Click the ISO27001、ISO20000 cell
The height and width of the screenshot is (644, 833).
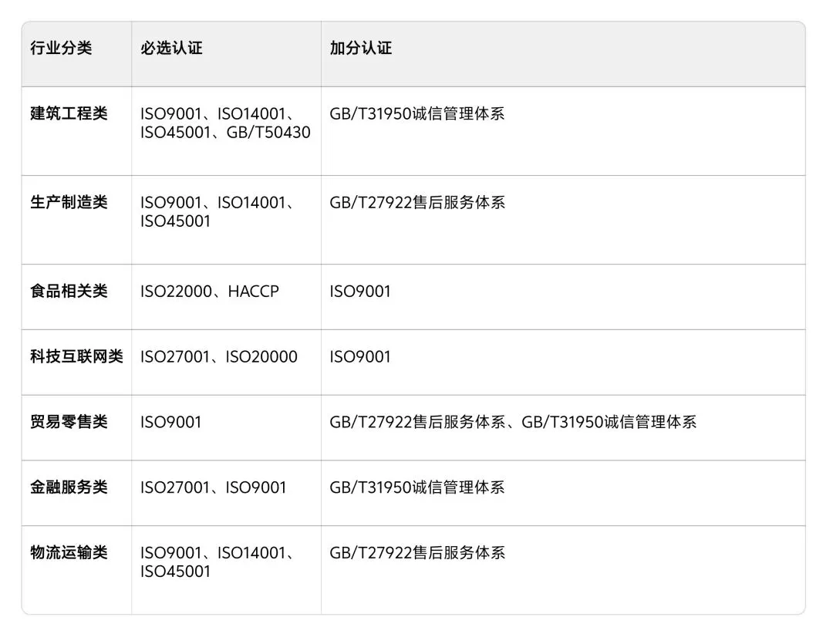point(219,357)
